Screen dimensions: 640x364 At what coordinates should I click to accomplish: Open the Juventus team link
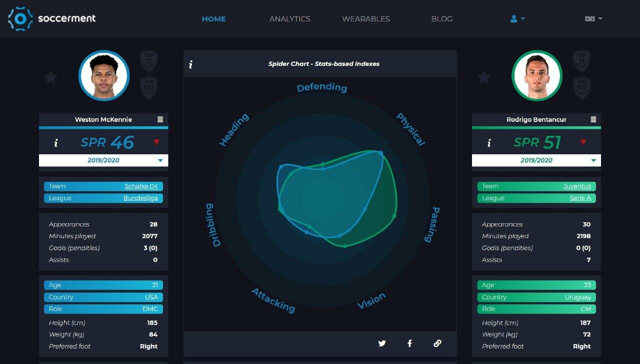[577, 186]
